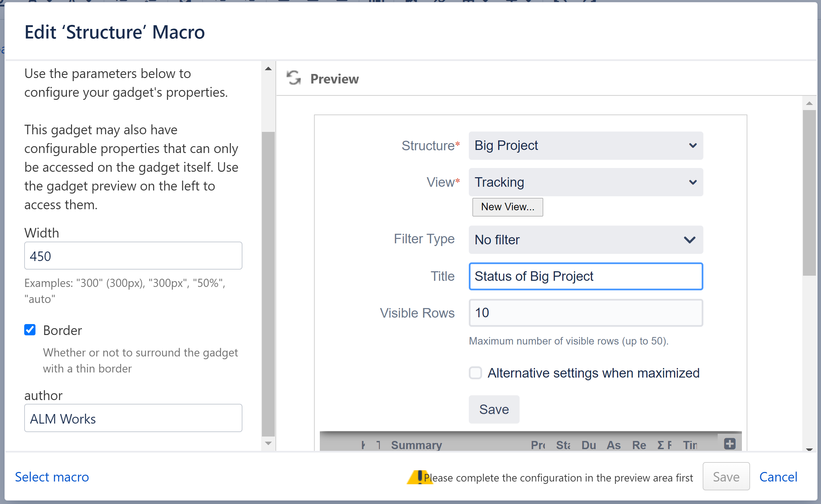Expand the Filter Type dropdown
The height and width of the screenshot is (504, 821).
tap(586, 240)
